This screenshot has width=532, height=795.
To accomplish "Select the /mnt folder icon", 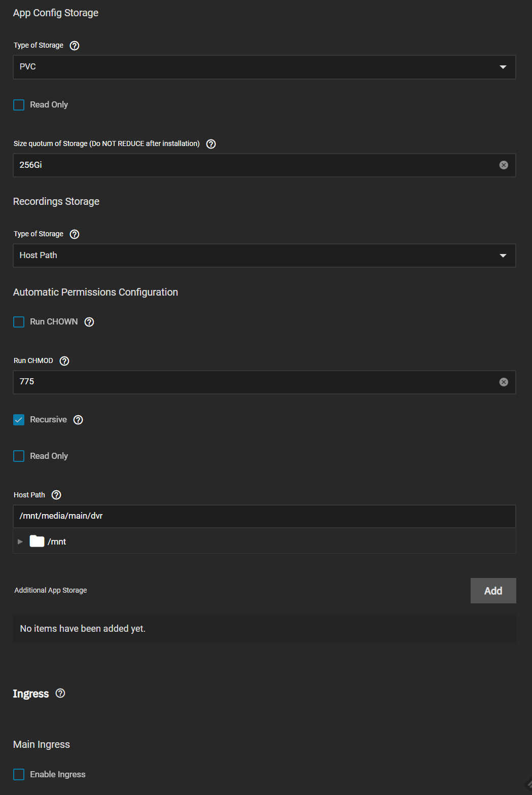I will click(x=37, y=541).
